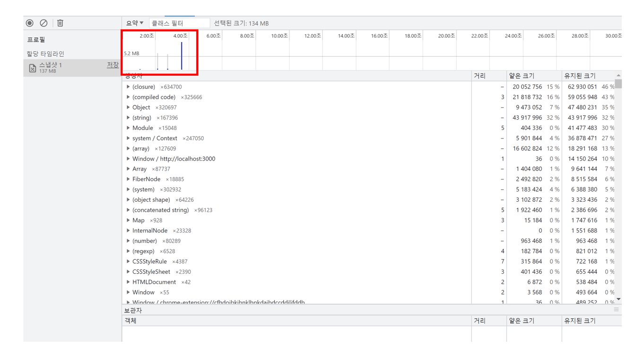The image size is (644, 363).
Task: Expand the InternalNode row
Action: 128,231
